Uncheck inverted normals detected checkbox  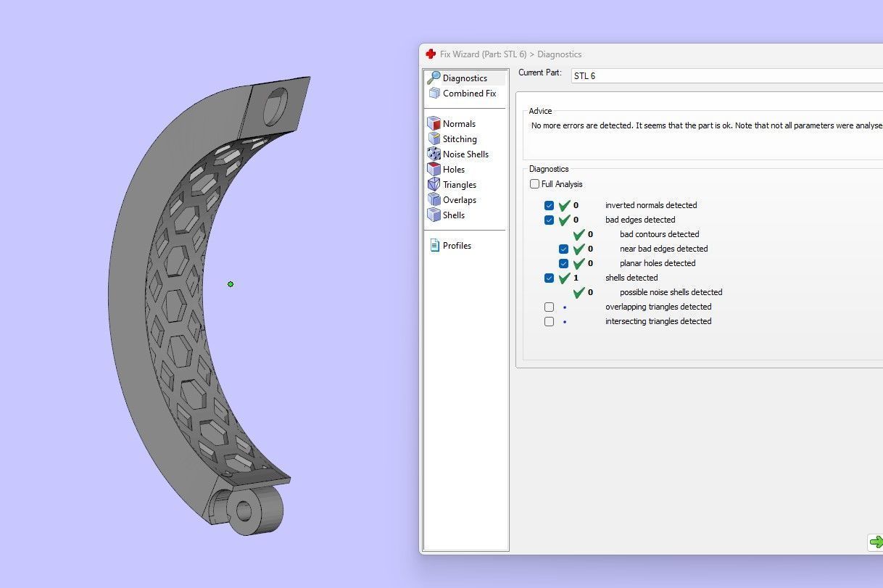[549, 205]
